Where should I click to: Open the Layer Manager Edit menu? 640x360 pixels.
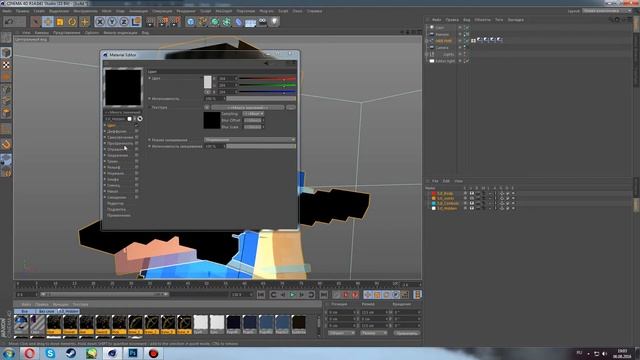pos(446,181)
